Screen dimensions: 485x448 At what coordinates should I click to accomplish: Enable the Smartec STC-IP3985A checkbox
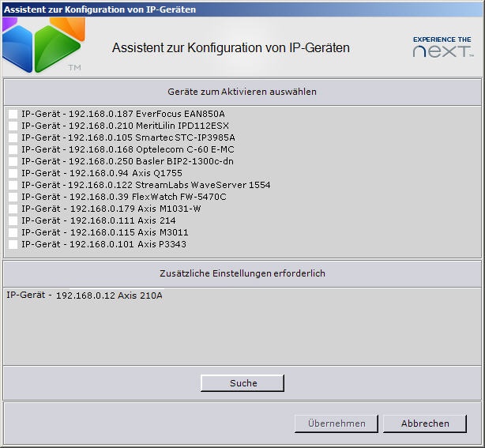coord(13,137)
